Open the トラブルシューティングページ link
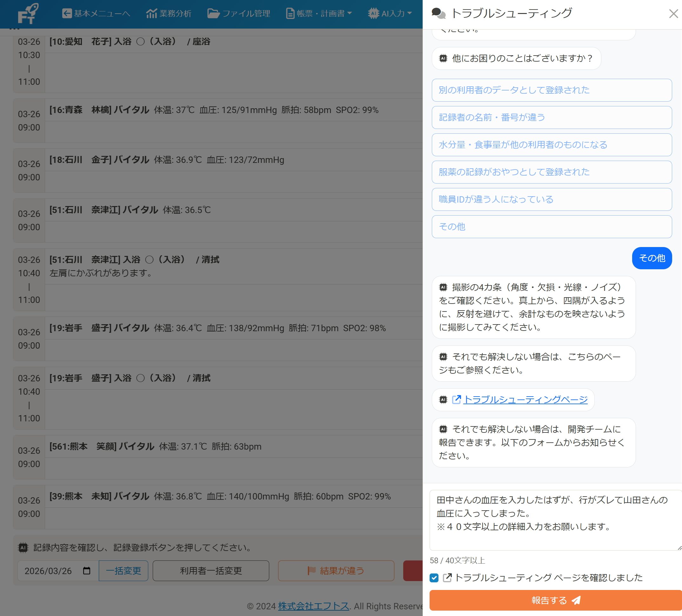The height and width of the screenshot is (616, 682). [526, 399]
